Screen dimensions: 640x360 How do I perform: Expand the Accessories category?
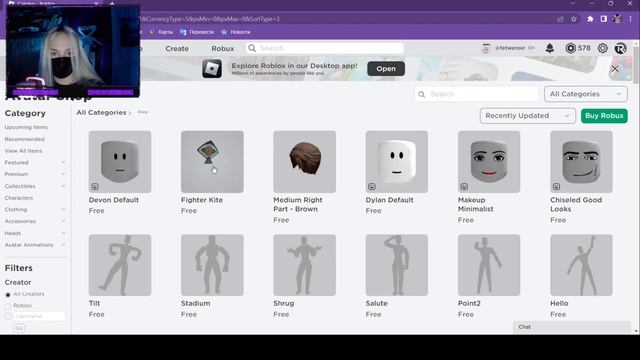(63, 221)
